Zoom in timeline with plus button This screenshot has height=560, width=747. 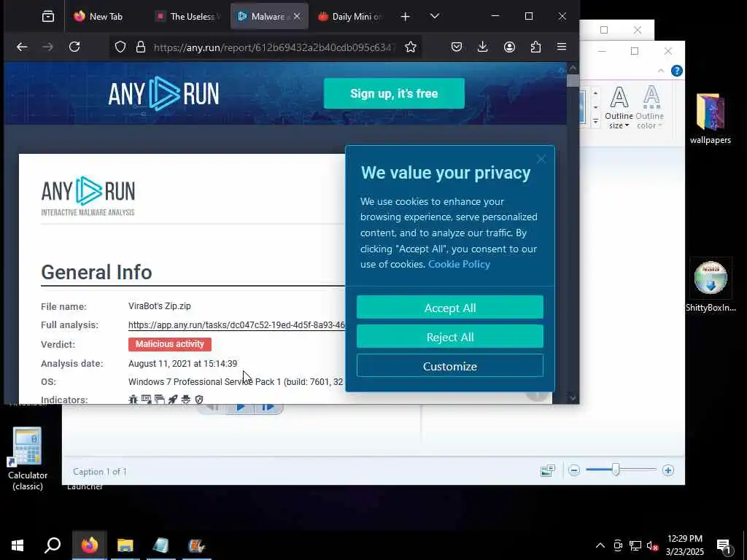click(x=668, y=470)
